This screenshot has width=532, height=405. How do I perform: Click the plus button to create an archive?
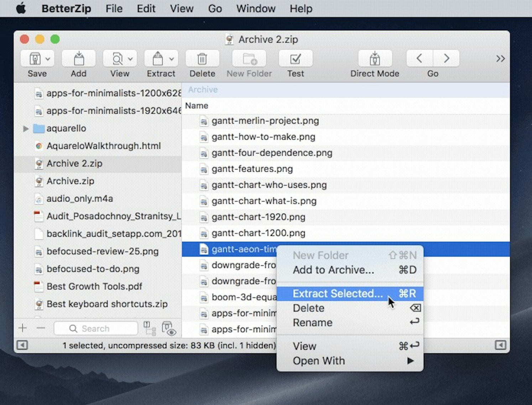(22, 328)
